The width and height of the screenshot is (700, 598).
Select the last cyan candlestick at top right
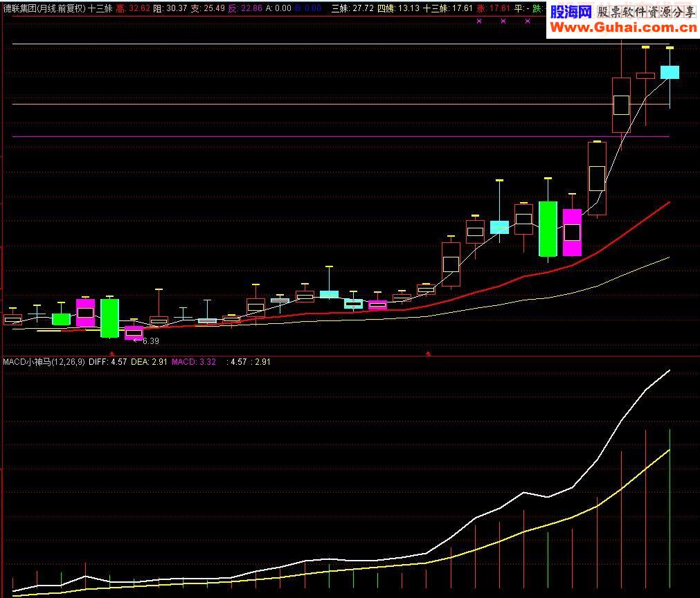click(670, 72)
